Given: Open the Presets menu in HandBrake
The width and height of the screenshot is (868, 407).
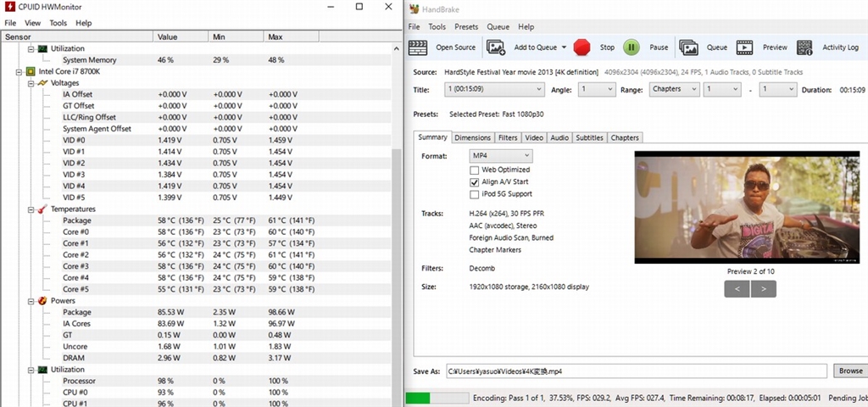Looking at the screenshot, I should (466, 26).
